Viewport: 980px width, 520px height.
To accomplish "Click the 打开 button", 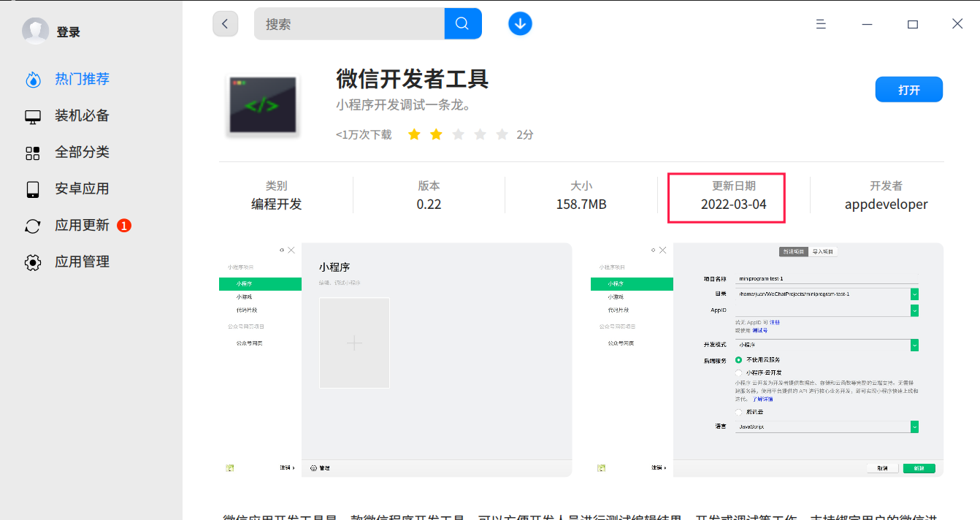I will click(x=909, y=90).
